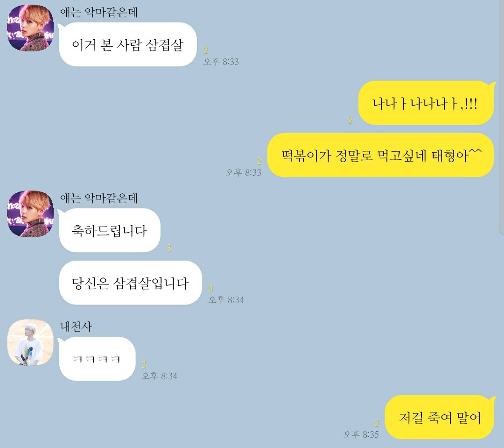Select the 이거 본 사람 삼겹살 bubble

point(127,44)
